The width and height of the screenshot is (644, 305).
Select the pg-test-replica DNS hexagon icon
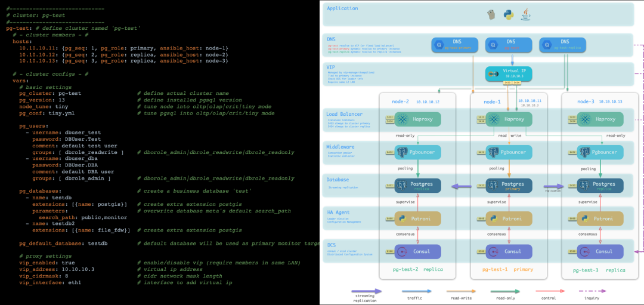click(547, 45)
